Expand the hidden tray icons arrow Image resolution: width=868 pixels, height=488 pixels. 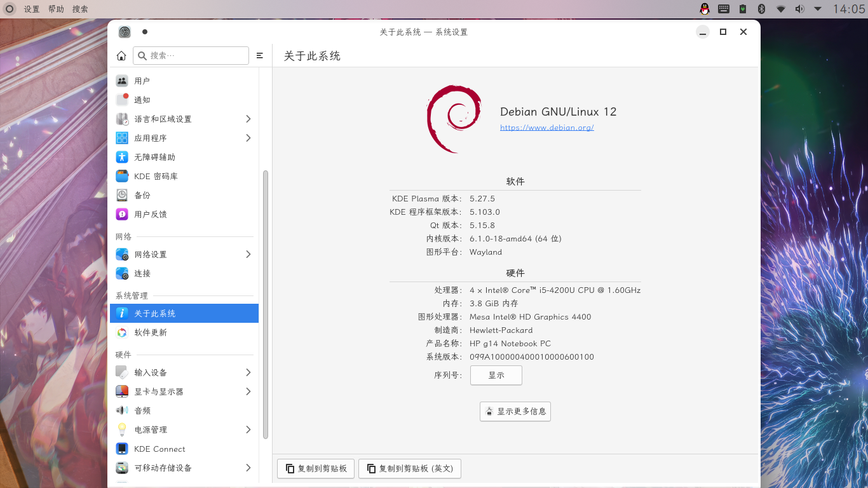point(818,9)
